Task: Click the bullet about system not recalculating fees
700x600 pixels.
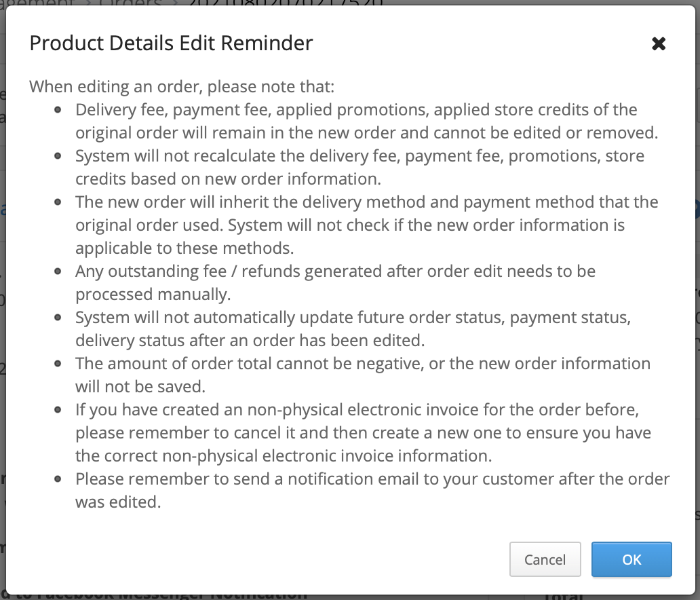Action: (359, 167)
